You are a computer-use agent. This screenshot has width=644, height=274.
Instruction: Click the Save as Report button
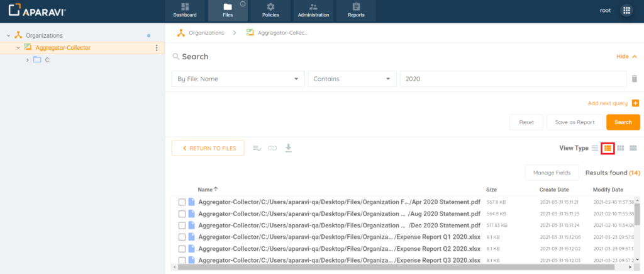coord(574,122)
